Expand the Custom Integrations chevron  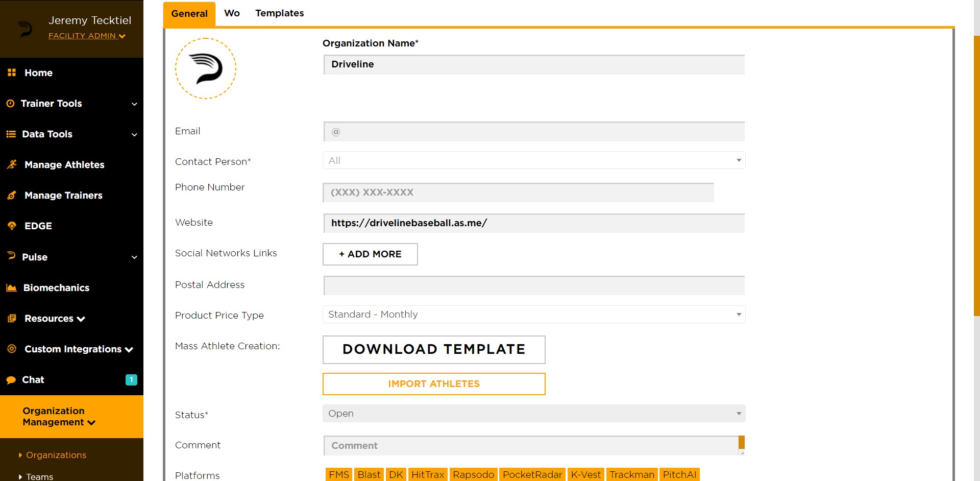[129, 350]
